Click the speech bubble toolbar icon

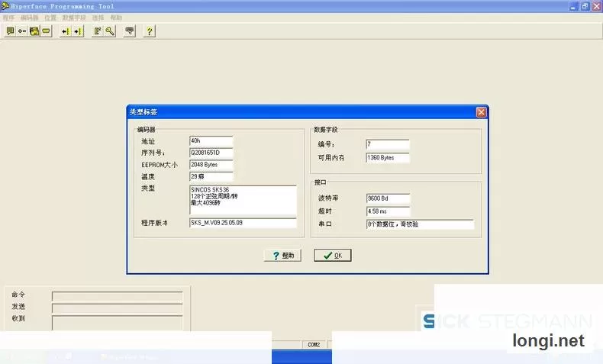(x=11, y=31)
